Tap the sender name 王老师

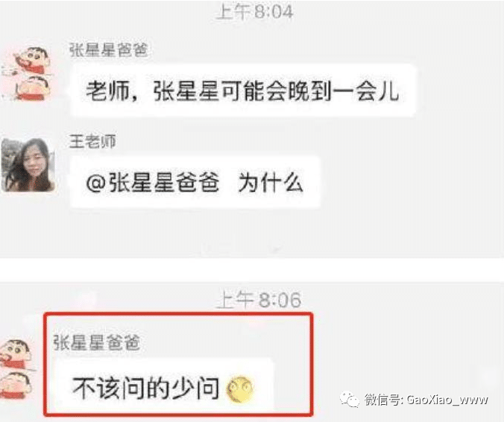[92, 142]
